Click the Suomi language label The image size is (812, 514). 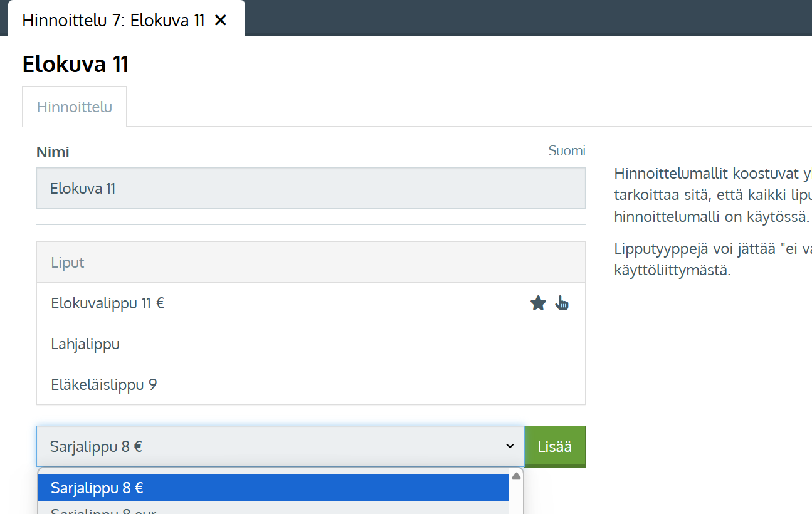(567, 150)
